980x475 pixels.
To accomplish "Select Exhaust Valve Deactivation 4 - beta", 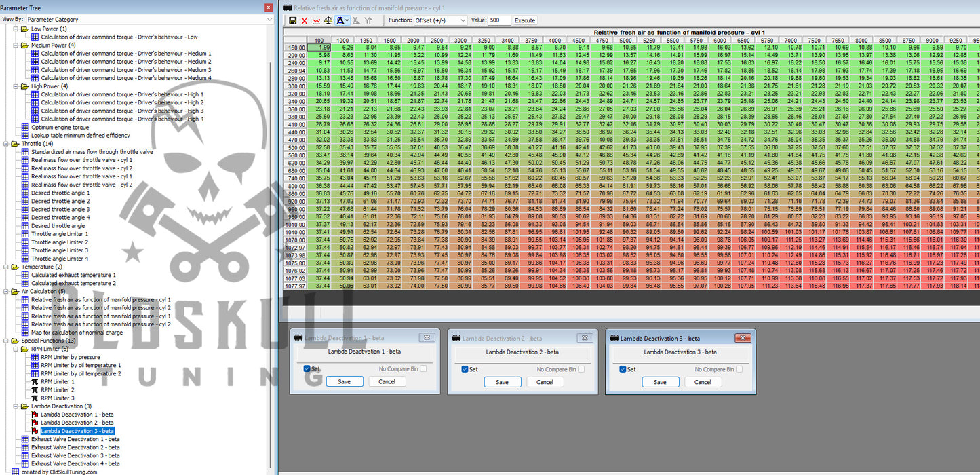I will click(x=75, y=463).
